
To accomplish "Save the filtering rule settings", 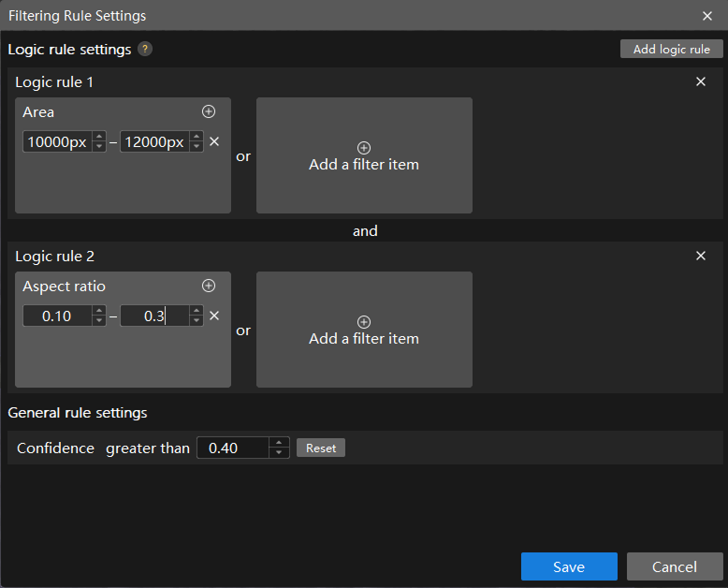I will click(x=569, y=566).
